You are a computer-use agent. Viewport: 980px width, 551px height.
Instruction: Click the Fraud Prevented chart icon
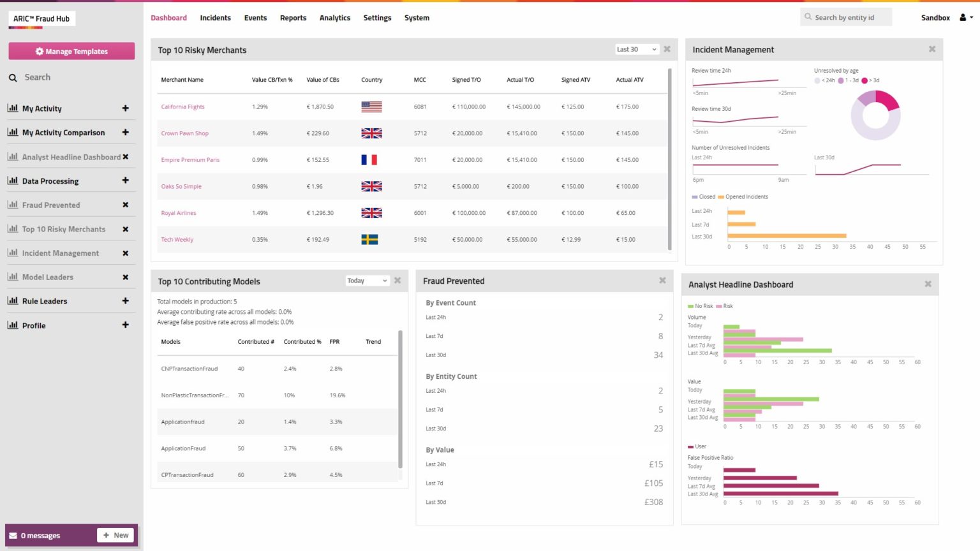(14, 205)
